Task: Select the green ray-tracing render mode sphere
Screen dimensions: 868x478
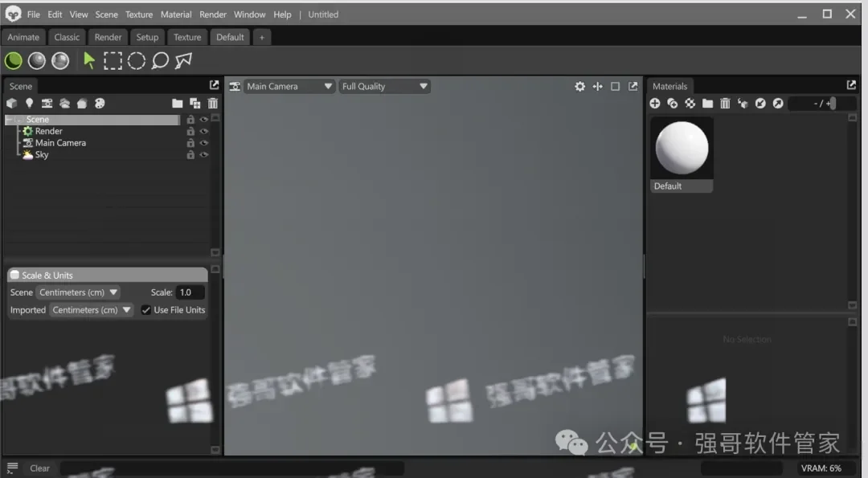Action: (x=14, y=61)
